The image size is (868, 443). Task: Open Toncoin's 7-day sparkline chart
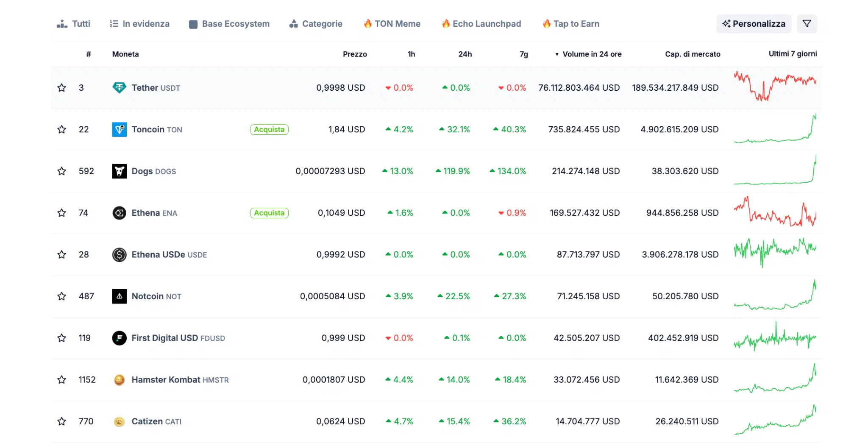click(775, 128)
